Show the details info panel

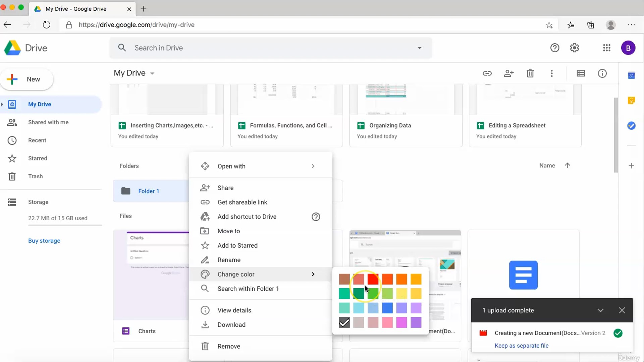(602, 73)
